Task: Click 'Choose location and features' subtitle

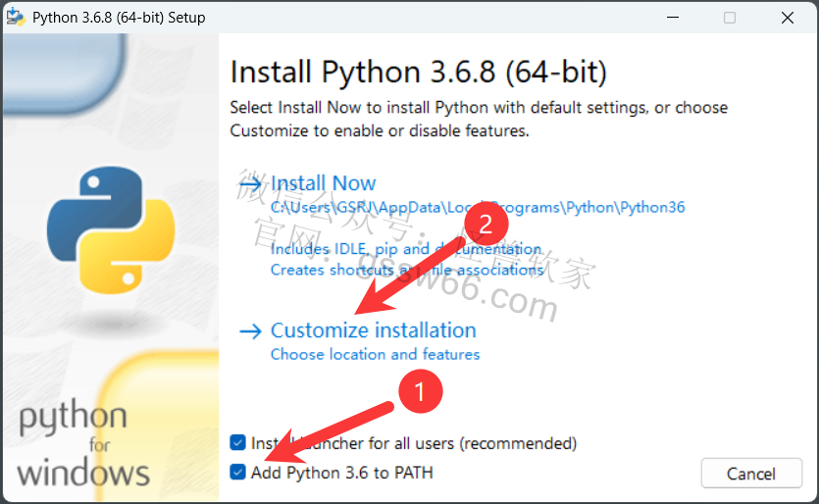Action: tap(375, 354)
